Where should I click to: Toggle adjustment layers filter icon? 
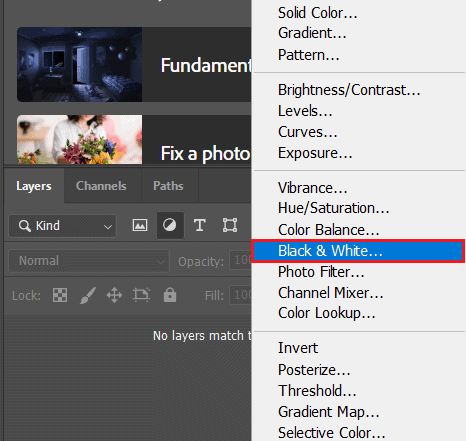click(170, 225)
